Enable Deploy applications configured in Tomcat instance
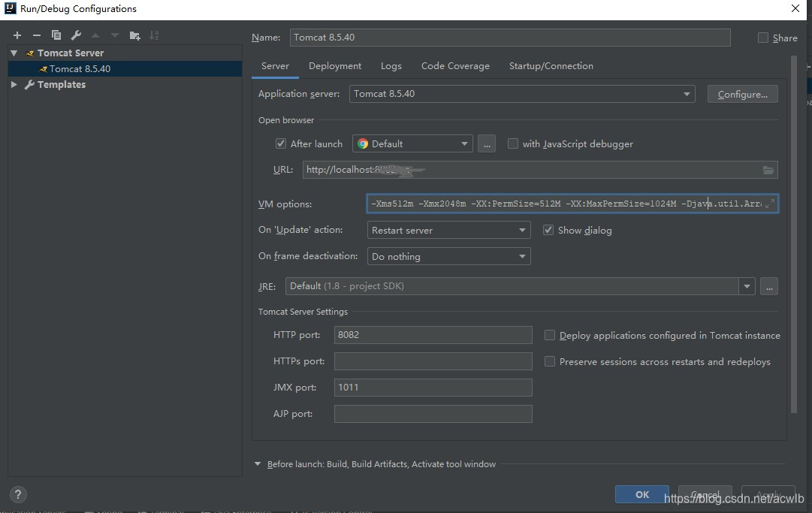Image resolution: width=812 pixels, height=513 pixels. 549,336
